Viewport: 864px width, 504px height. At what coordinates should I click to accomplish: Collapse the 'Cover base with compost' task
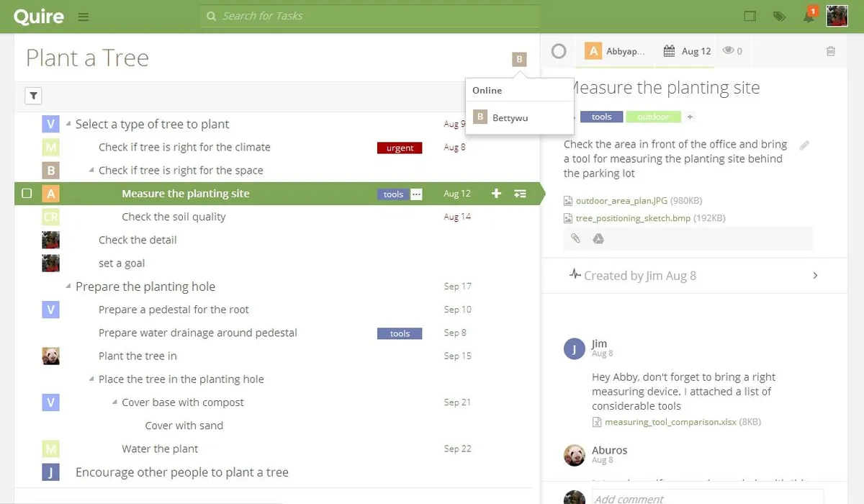(x=114, y=402)
